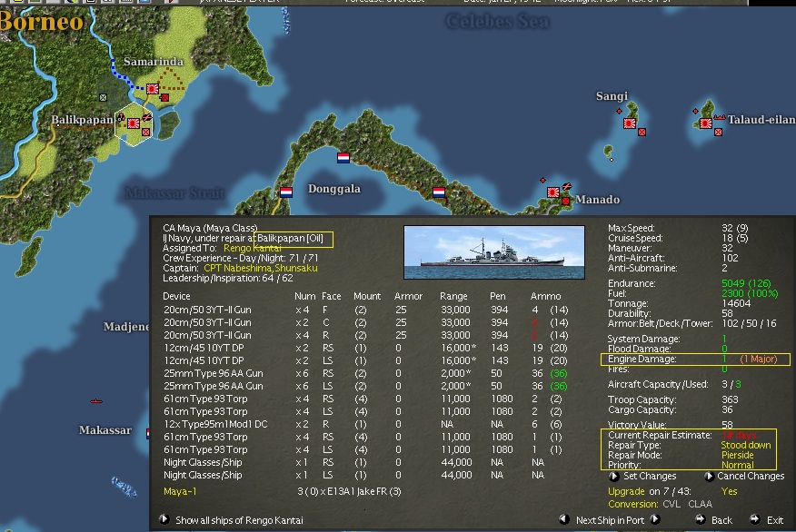Toggle Repair Mode 'Pierside' setting

738,455
